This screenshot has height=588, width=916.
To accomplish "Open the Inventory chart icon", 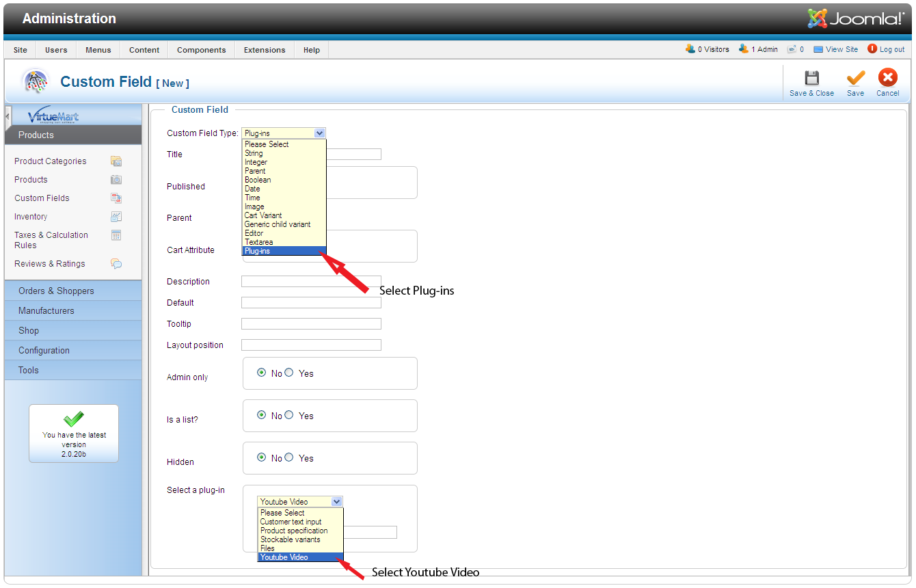I will coord(116,217).
